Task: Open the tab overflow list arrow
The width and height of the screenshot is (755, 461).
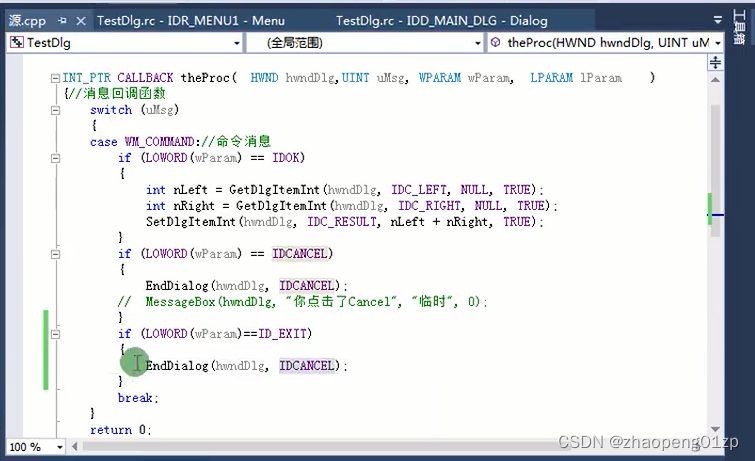Action: [717, 20]
